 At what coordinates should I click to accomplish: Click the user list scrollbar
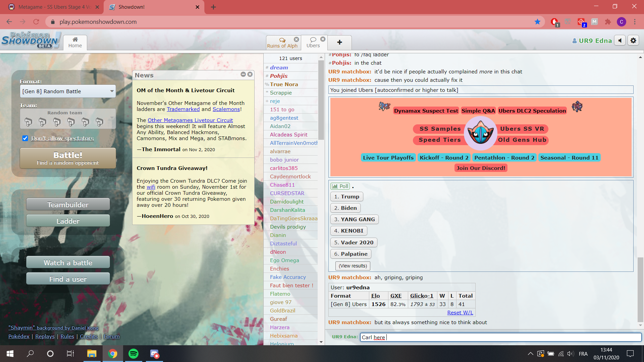tap(321, 101)
